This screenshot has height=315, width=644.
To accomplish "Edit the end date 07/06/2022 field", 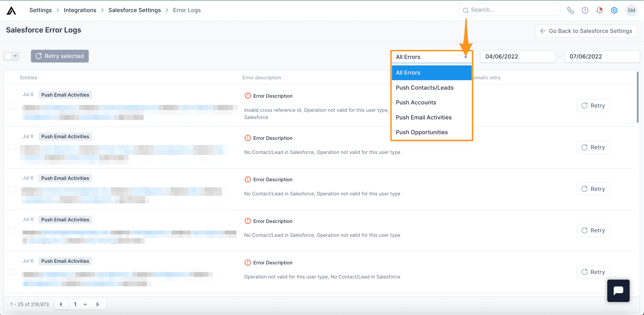I will coord(602,56).
